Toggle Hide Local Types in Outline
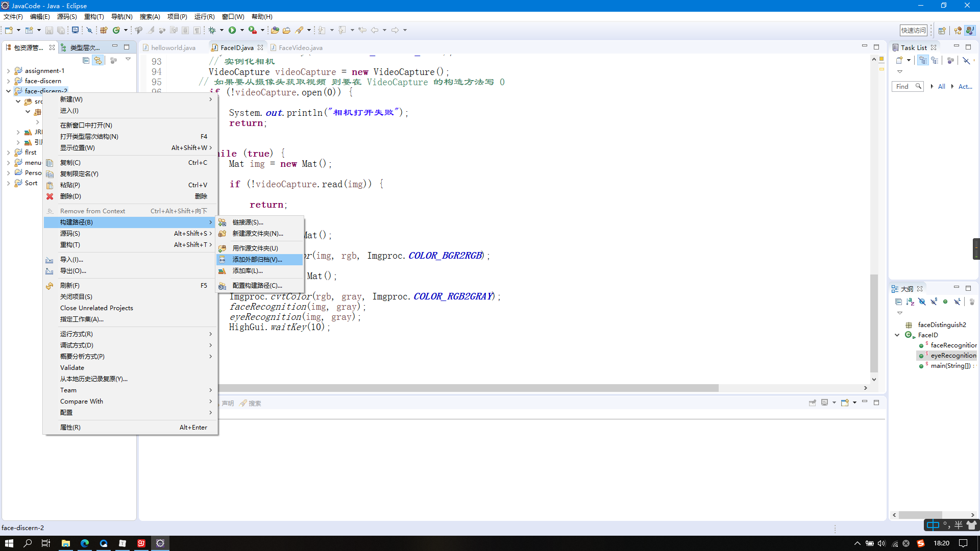Image resolution: width=980 pixels, height=551 pixels. tap(958, 302)
